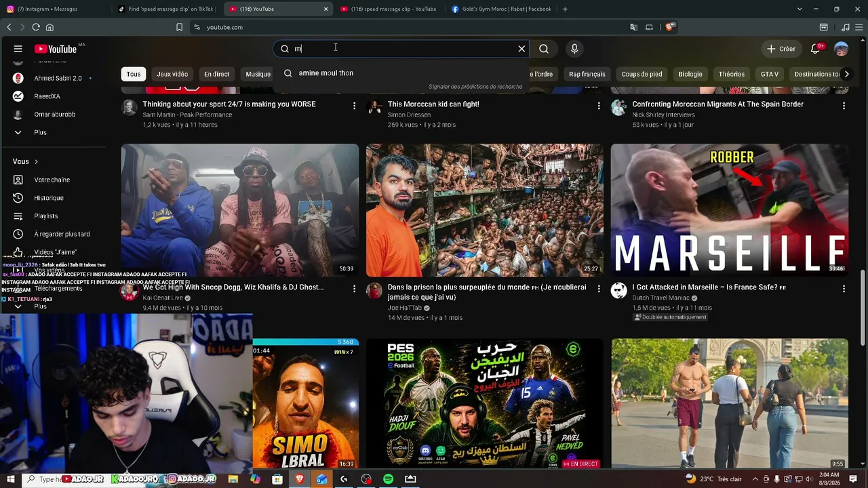Filter by the Musique chip
Viewport: 868px width, 488px height.
(x=258, y=74)
